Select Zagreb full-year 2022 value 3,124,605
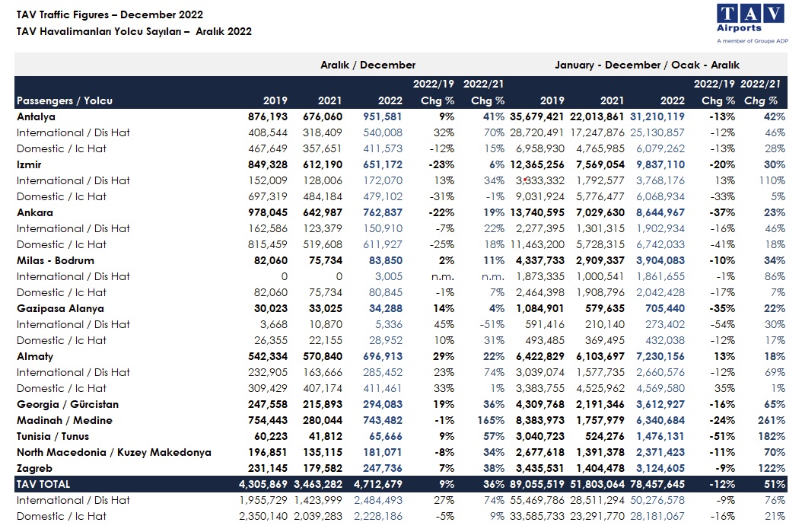The image size is (802, 532). point(660,469)
